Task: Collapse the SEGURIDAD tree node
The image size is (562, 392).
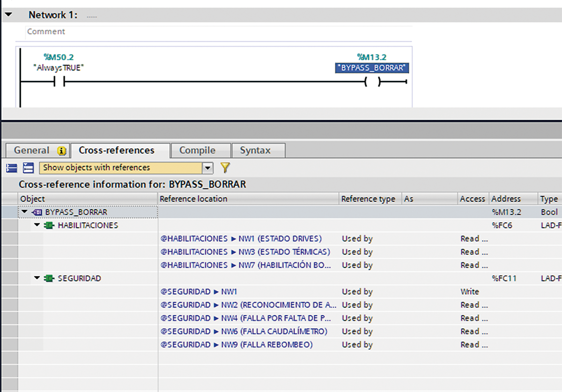Action: pos(37,278)
